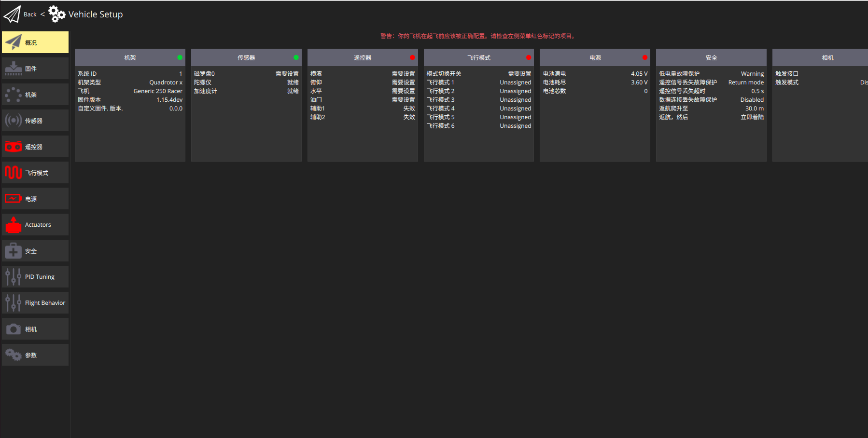The height and width of the screenshot is (438, 868).
Task: Click the 辅助2 row in the radio card
Action: click(x=363, y=117)
